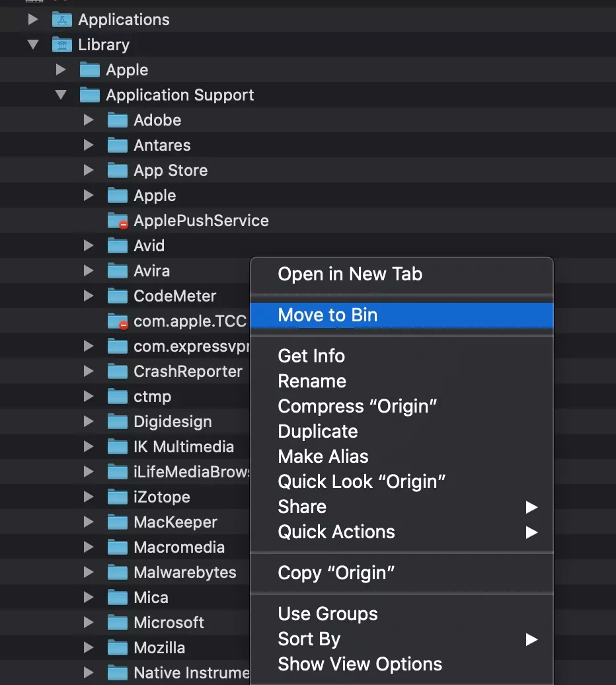Select Open in New Tab
616x685 pixels.
pos(350,274)
